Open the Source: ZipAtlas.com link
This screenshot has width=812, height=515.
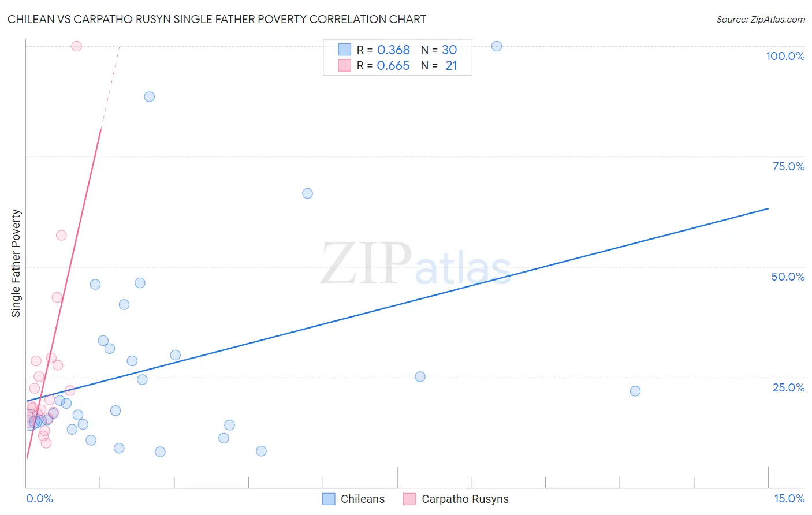coord(761,20)
